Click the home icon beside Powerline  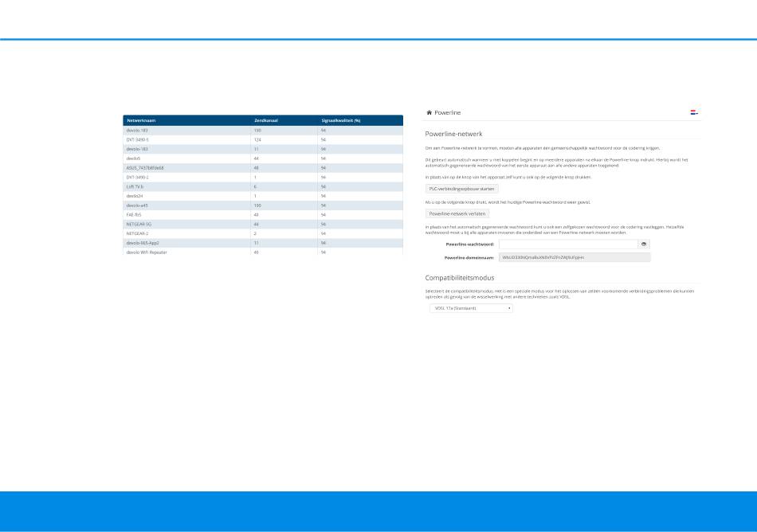(429, 112)
